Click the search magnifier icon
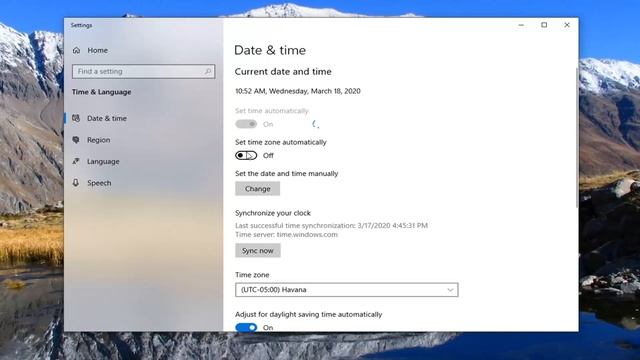This screenshot has height=360, width=640. point(208,71)
